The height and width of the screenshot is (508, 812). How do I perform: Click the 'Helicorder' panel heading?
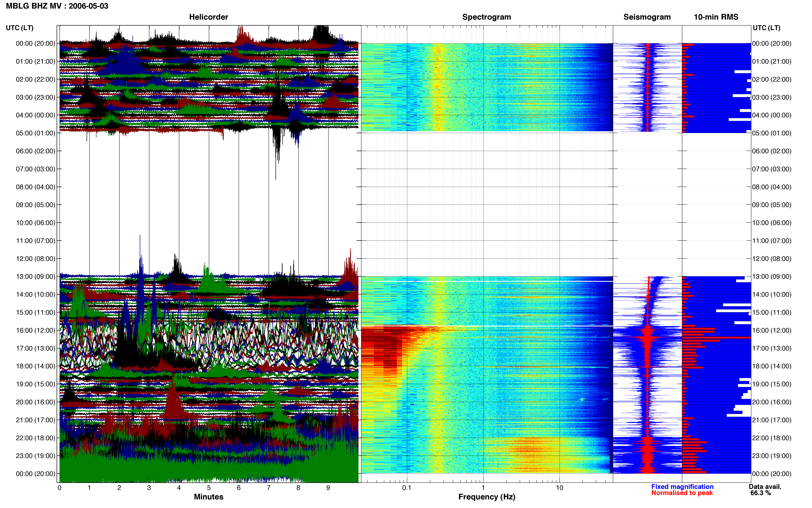point(209,17)
